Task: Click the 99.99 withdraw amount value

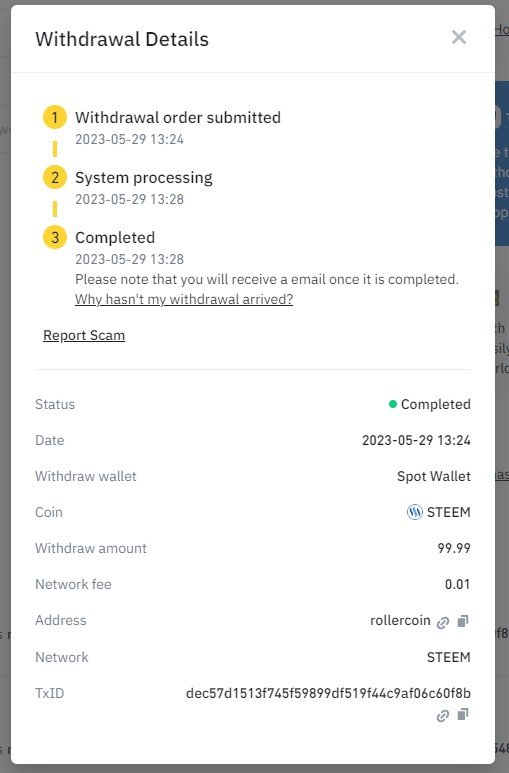Action: click(x=454, y=548)
